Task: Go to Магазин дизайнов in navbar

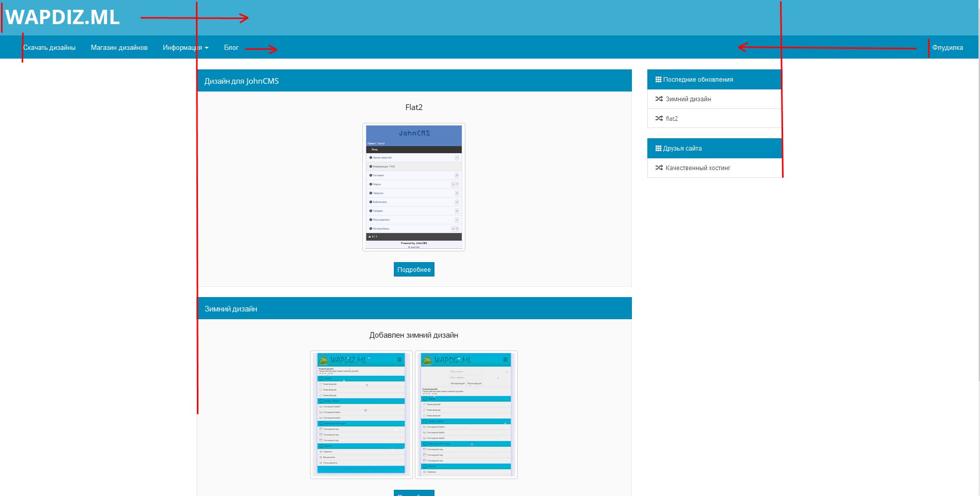Action: [x=119, y=48]
